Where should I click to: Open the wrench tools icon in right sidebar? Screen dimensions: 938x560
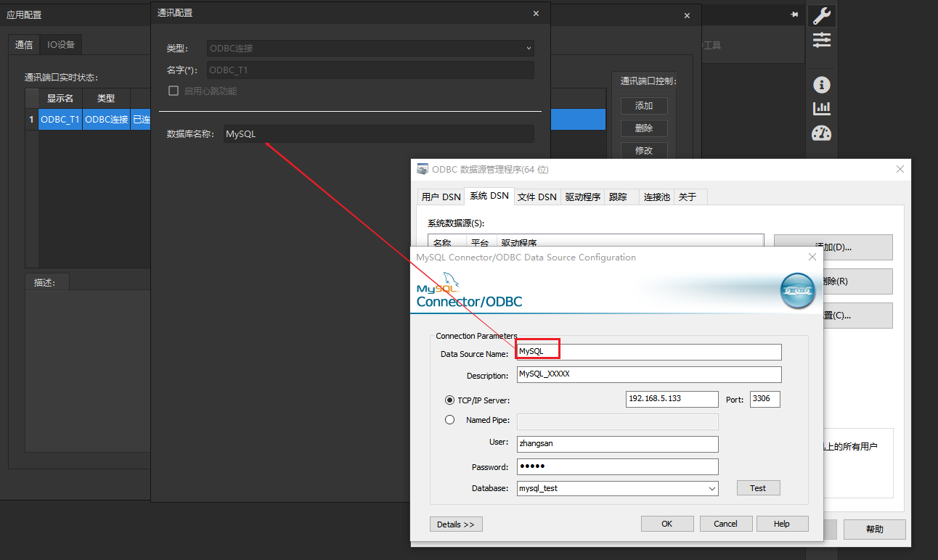coord(822,16)
